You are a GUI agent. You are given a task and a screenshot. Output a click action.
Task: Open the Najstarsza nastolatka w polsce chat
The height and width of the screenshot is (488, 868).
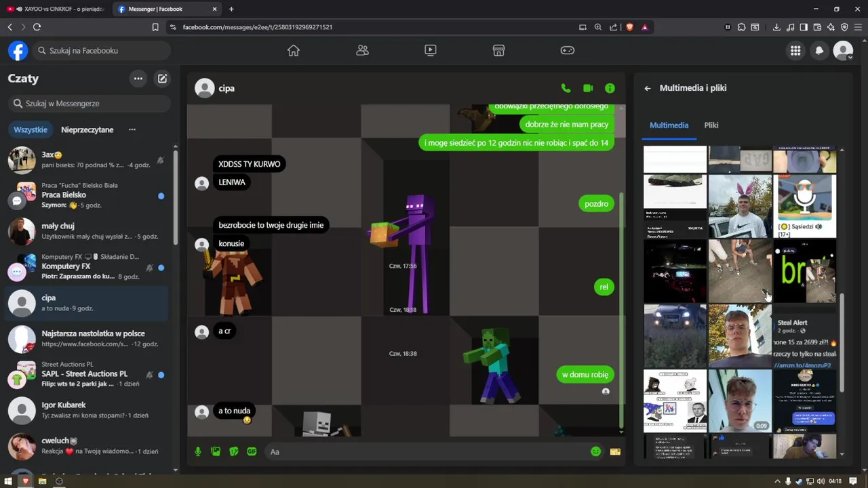(87, 339)
